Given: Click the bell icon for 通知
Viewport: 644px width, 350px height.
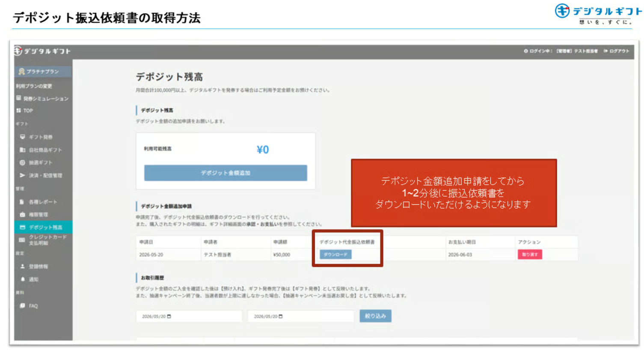Looking at the screenshot, I should click(23, 279).
